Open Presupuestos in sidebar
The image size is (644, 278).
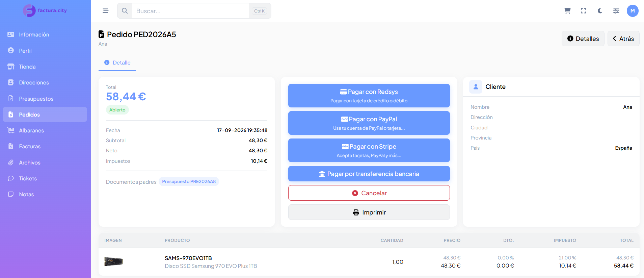(x=45, y=99)
